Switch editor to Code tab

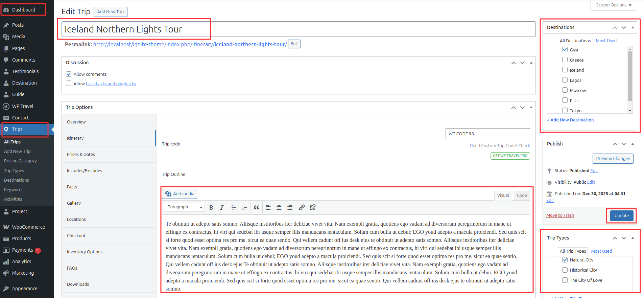(x=521, y=195)
